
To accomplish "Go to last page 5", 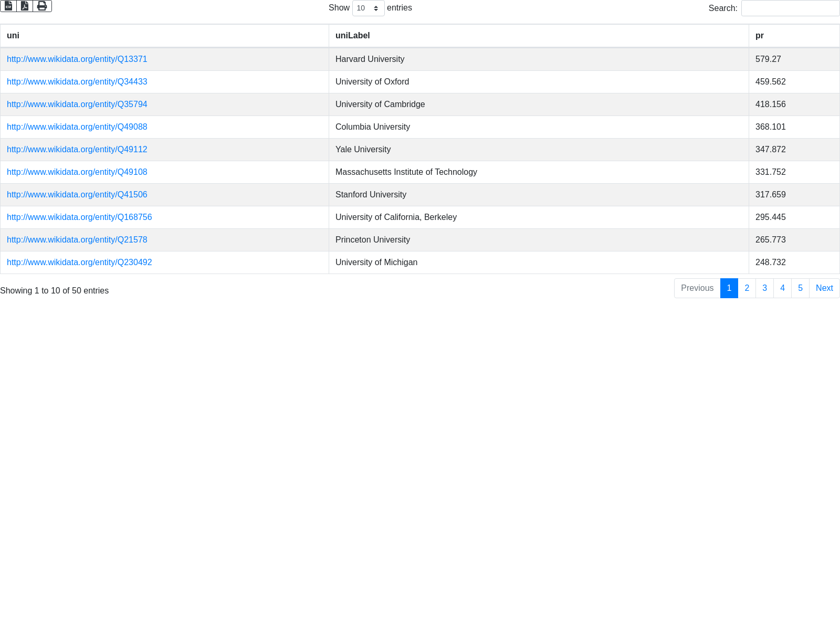I will click(x=800, y=288).
